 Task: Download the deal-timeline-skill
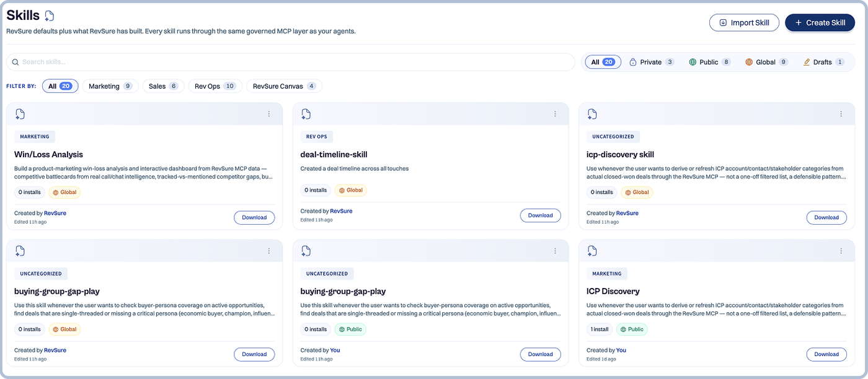tap(540, 216)
